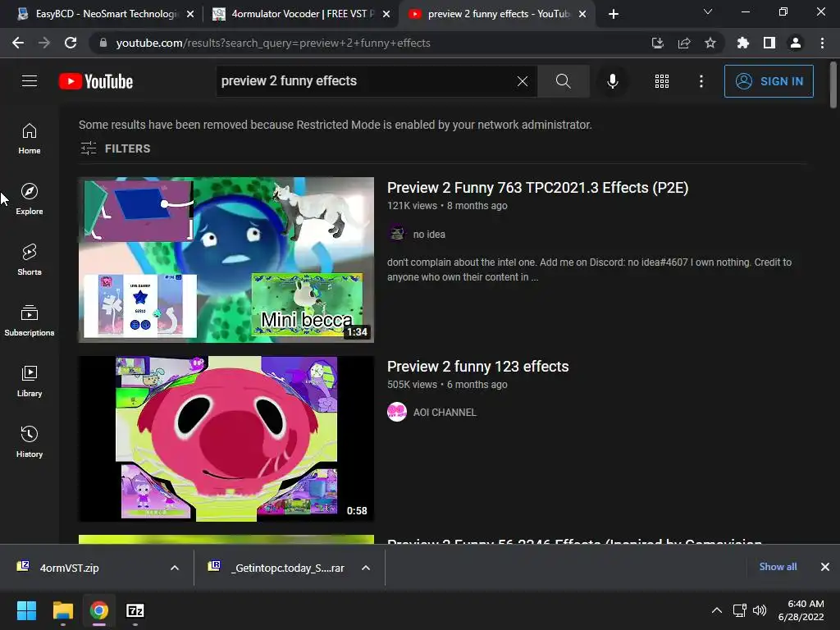Viewport: 840px width, 630px height.
Task: Play the pink character thumbnail video
Action: tap(226, 439)
